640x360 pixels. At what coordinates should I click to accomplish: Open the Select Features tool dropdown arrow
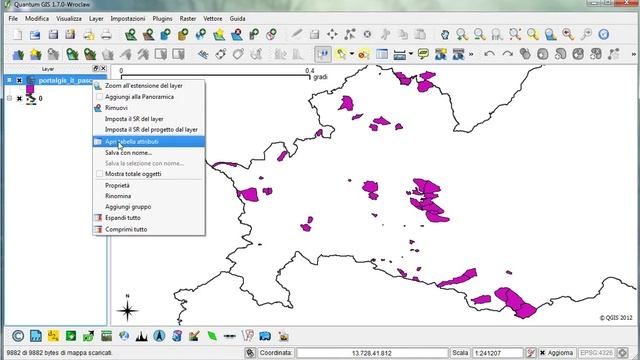point(351,54)
